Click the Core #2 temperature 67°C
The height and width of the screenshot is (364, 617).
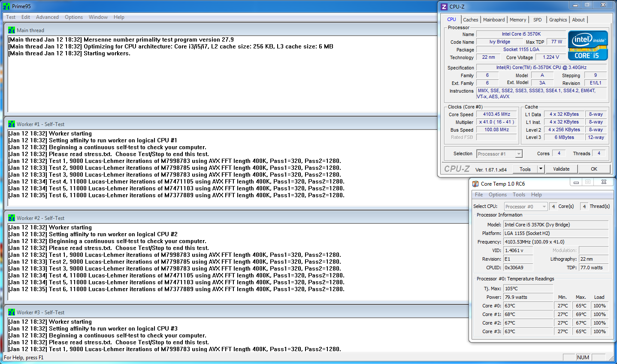tap(528, 323)
